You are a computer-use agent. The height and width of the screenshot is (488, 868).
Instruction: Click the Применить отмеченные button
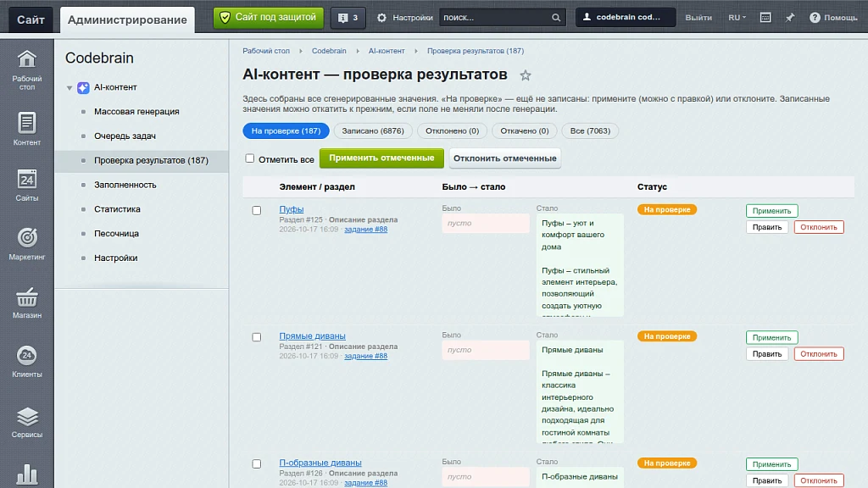[x=381, y=158]
